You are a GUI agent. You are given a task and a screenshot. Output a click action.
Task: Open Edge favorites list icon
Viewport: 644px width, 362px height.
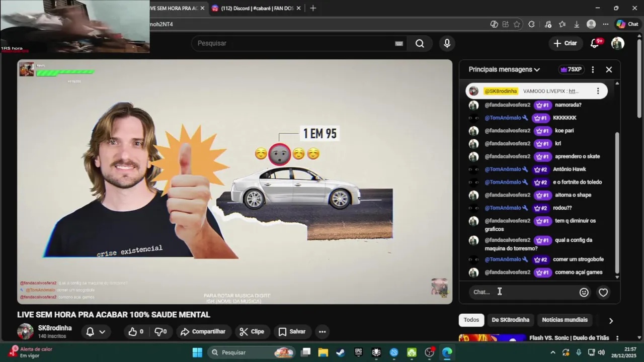tap(562, 24)
